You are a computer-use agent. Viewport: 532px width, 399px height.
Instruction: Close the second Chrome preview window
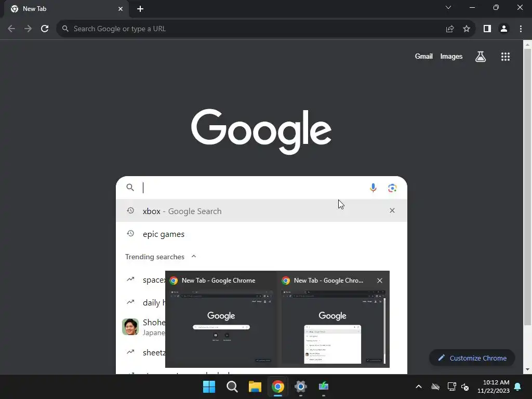pos(380,281)
